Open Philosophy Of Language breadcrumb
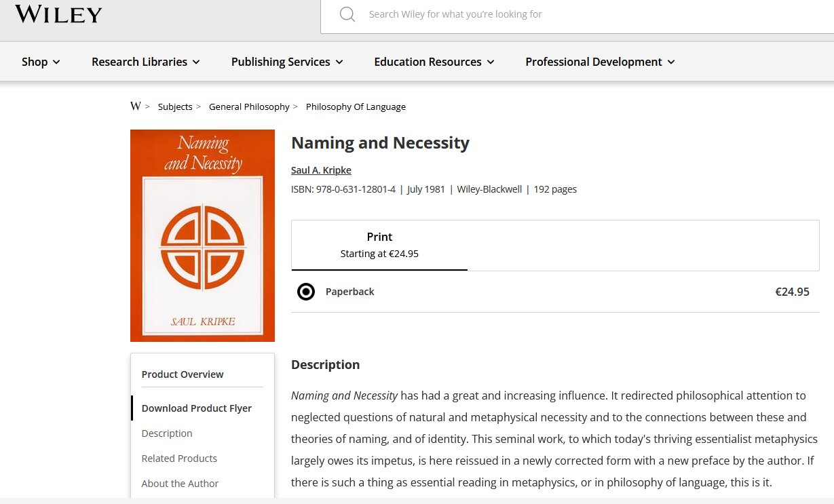This screenshot has width=834, height=504. click(x=356, y=106)
